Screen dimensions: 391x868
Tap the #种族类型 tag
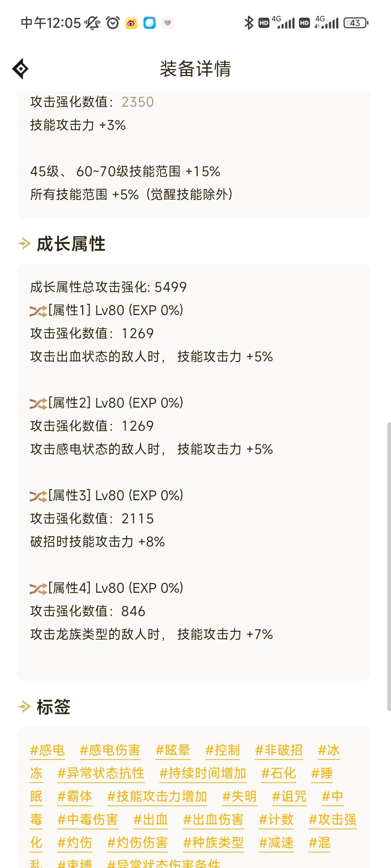(214, 843)
